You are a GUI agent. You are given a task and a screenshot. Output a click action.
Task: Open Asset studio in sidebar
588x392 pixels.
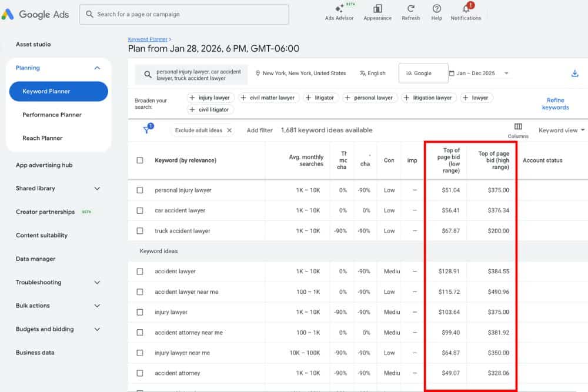pyautogui.click(x=33, y=44)
